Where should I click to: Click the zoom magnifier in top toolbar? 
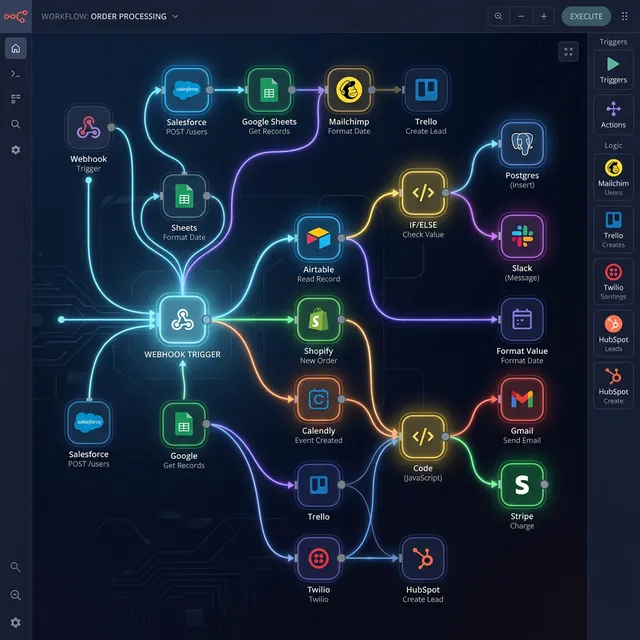[498, 16]
